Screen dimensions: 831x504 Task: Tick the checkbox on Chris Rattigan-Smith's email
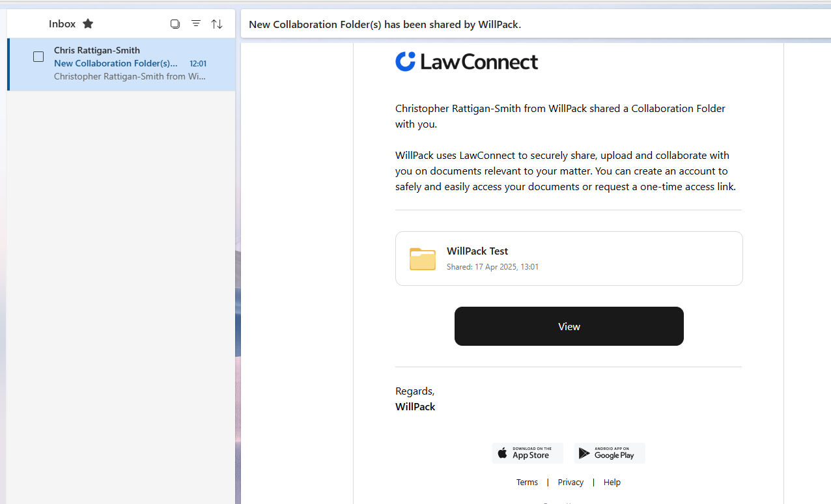(x=38, y=57)
